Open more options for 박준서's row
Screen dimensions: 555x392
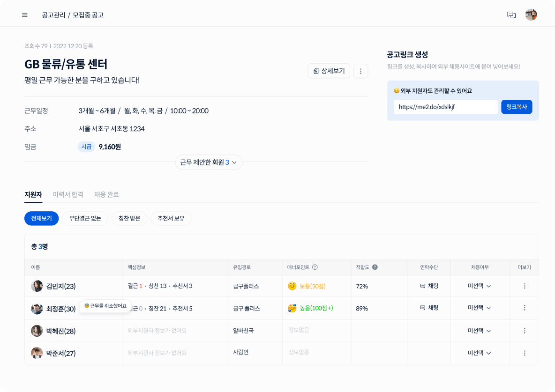(524, 353)
